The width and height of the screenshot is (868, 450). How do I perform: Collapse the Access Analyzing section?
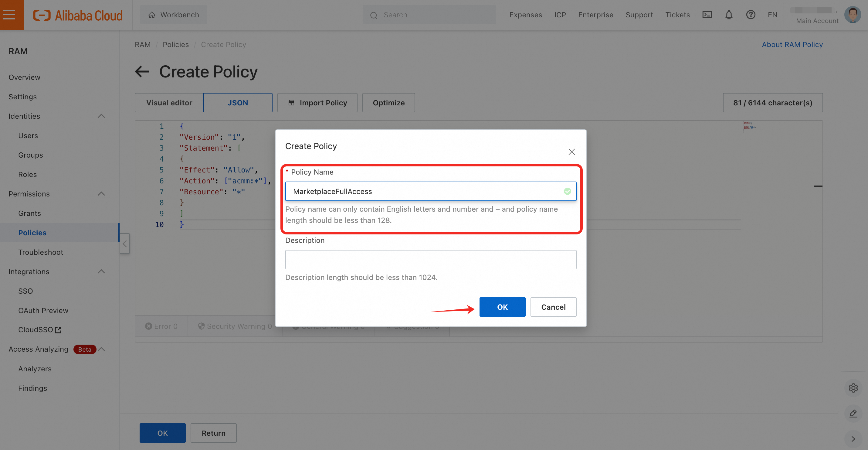[x=101, y=349]
